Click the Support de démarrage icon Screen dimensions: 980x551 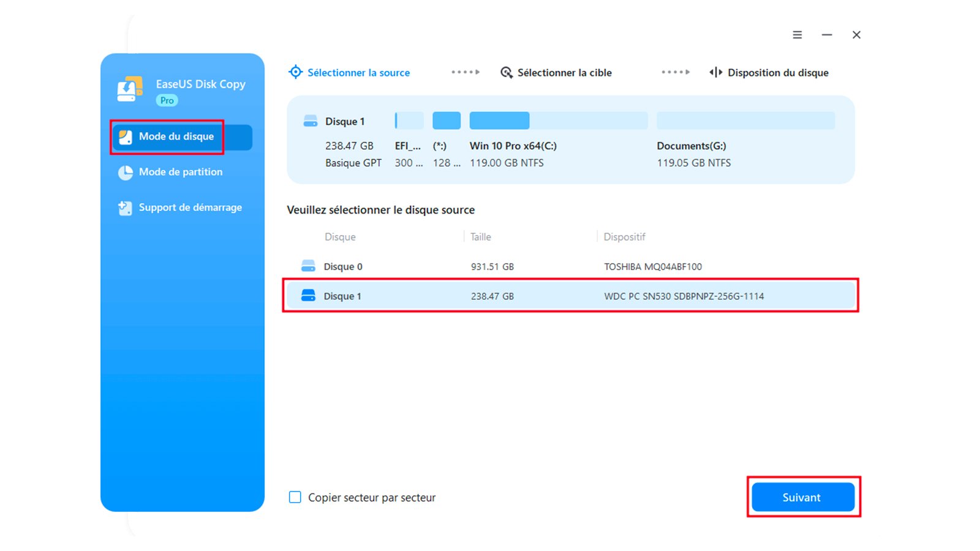[x=125, y=208]
